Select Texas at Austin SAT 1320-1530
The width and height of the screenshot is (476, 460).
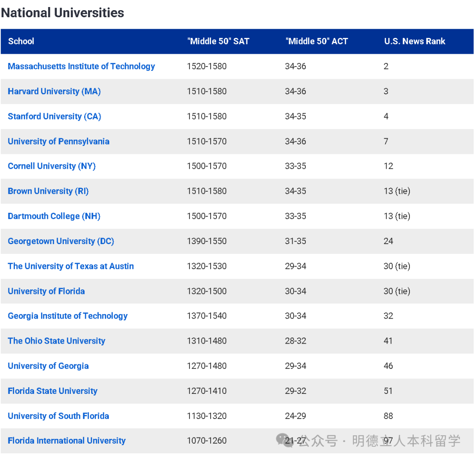click(207, 266)
